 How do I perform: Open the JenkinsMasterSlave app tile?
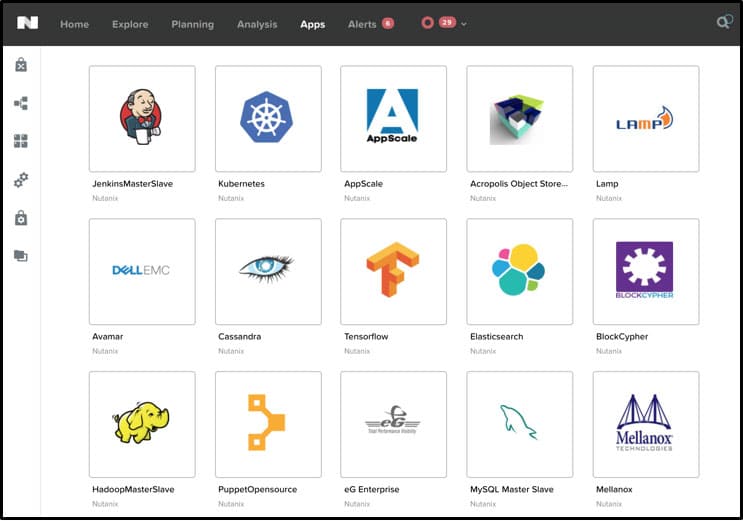[142, 119]
